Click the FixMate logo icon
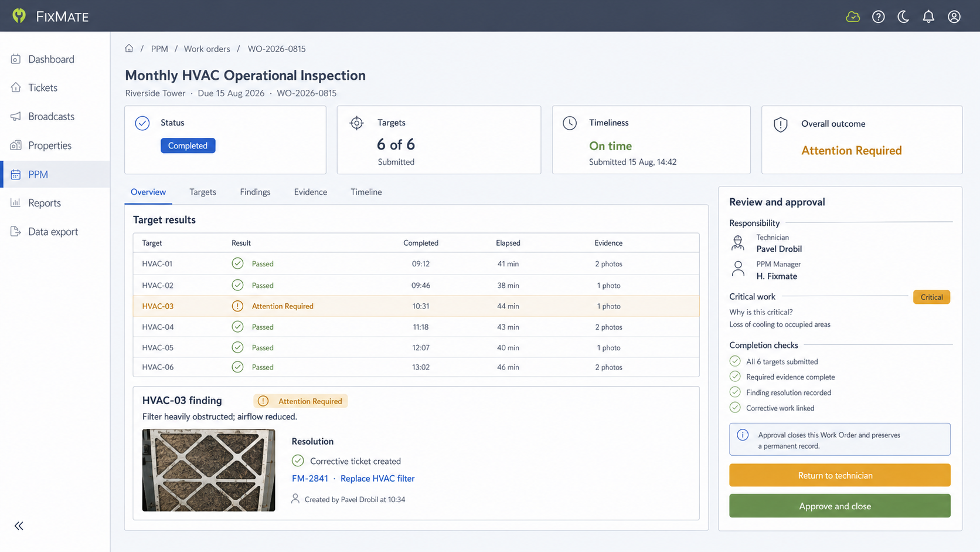 (x=19, y=16)
